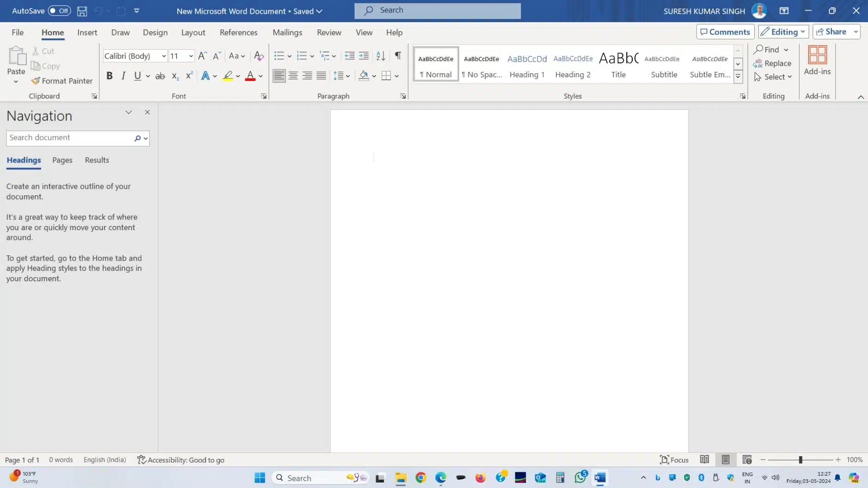
Task: Toggle underline formatting
Action: click(138, 76)
